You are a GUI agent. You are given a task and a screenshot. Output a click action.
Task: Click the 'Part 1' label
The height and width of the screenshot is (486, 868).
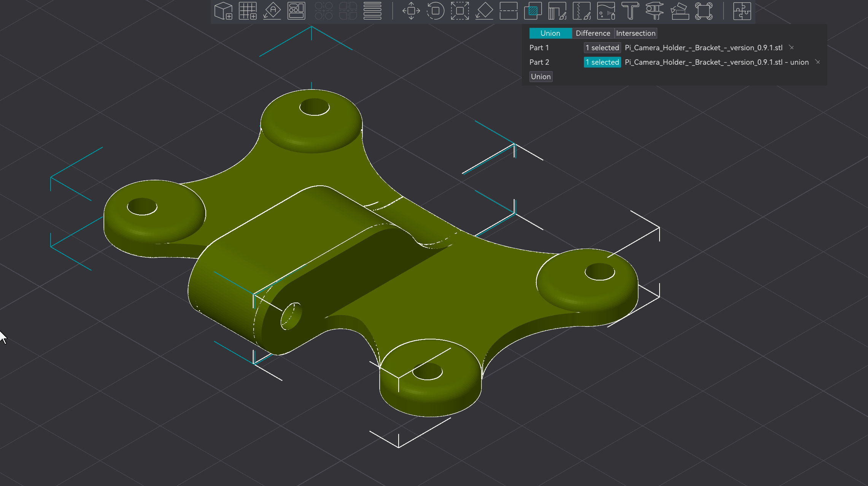pyautogui.click(x=539, y=48)
